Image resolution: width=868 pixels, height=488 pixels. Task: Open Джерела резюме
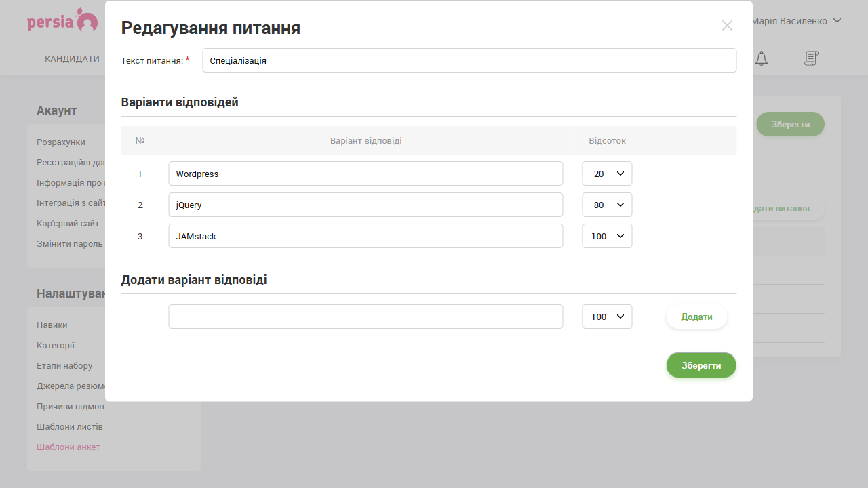point(68,386)
